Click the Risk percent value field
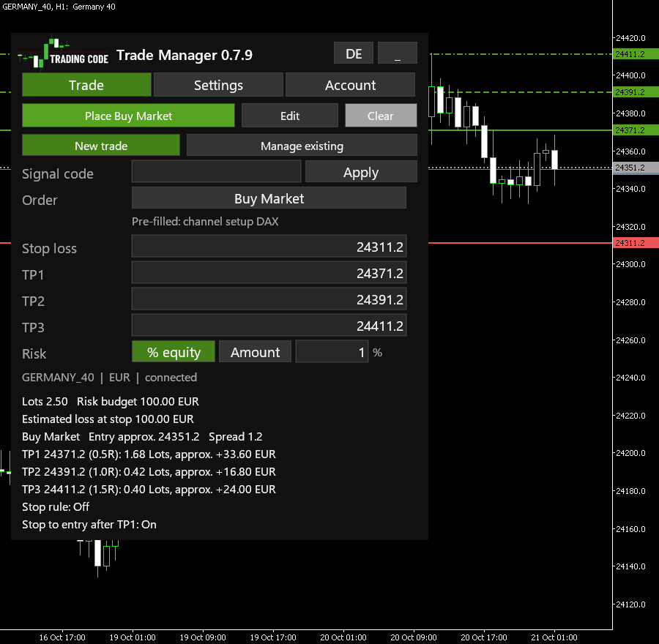The height and width of the screenshot is (644, 659). tap(332, 351)
